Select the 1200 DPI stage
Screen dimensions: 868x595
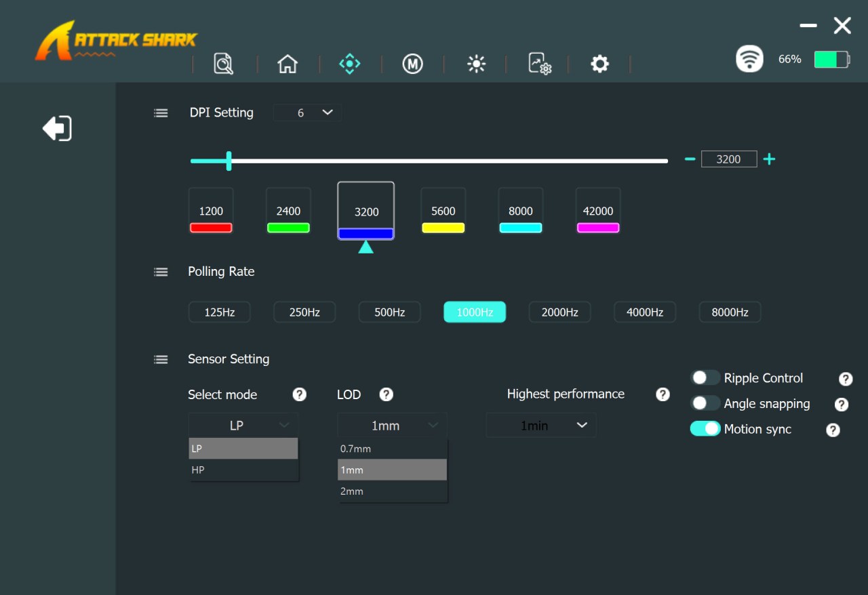(211, 211)
